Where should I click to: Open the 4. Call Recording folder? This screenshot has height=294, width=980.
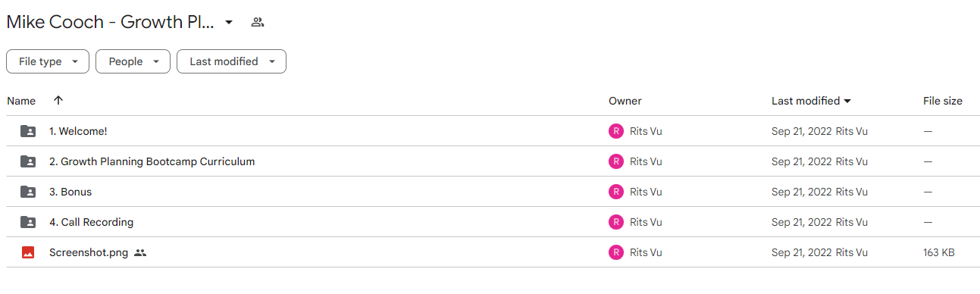(91, 222)
